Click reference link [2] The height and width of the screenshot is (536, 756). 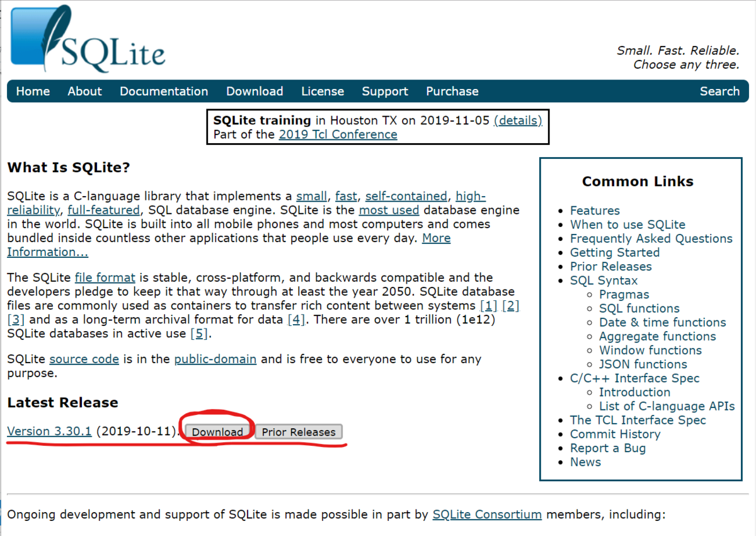(511, 306)
